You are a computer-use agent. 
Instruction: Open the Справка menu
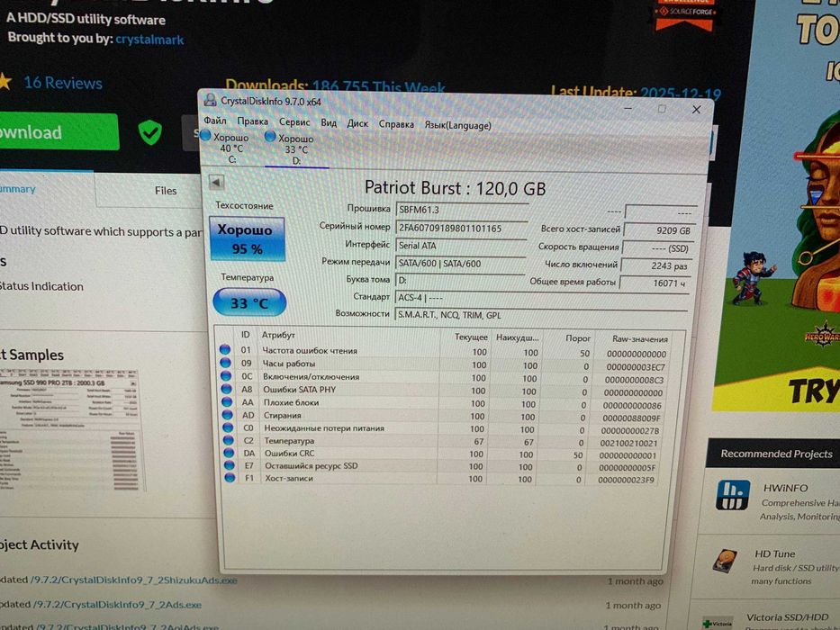point(396,124)
